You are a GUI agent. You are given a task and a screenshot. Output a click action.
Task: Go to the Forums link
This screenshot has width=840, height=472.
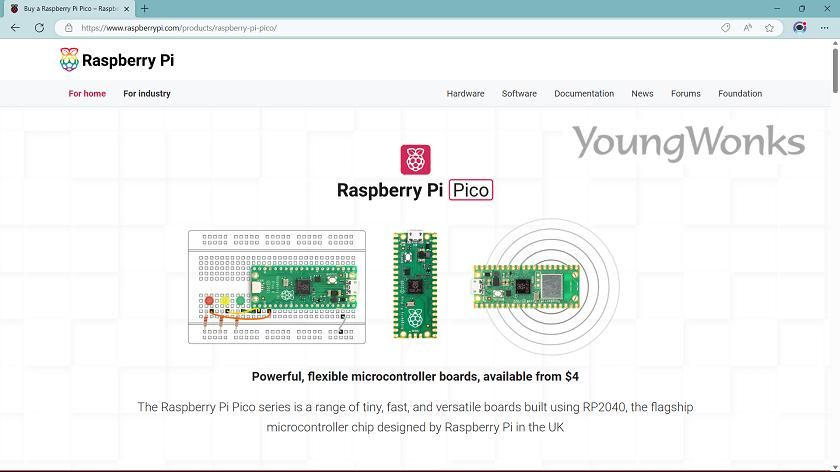[x=686, y=93]
